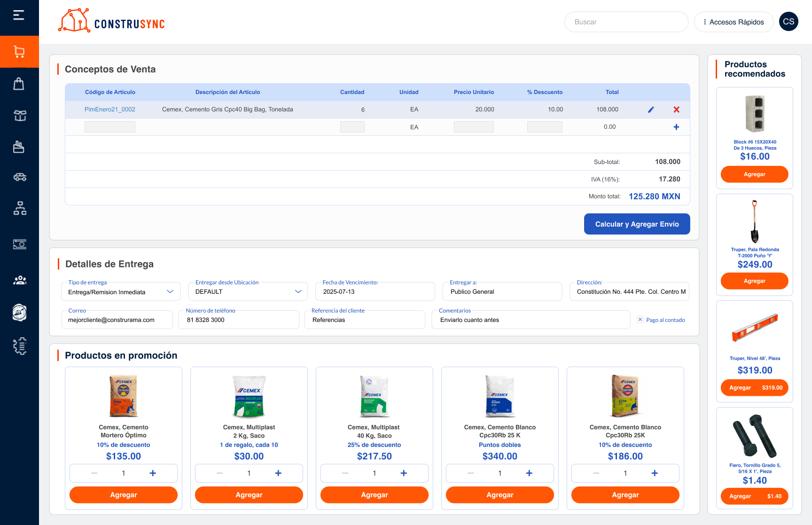Edit the Comentarios field
The width and height of the screenshot is (812, 525).
click(531, 320)
